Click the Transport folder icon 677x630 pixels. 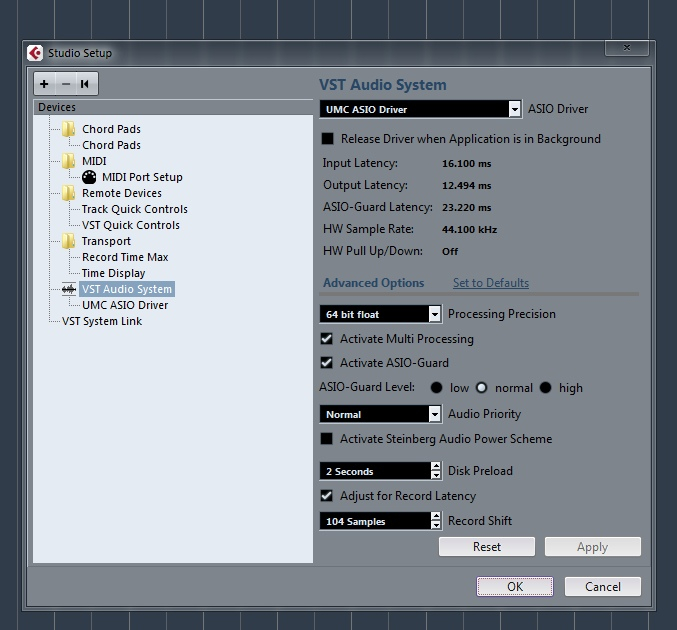[x=68, y=241]
